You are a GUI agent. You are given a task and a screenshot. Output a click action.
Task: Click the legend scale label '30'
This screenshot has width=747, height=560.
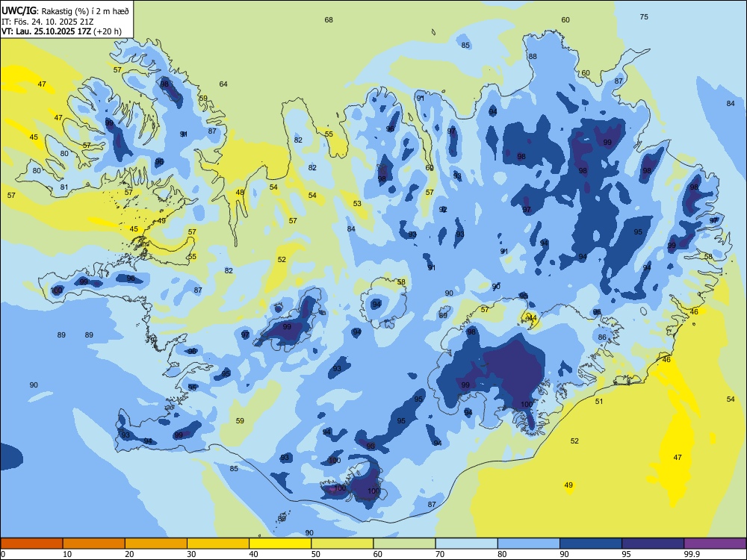click(x=191, y=554)
